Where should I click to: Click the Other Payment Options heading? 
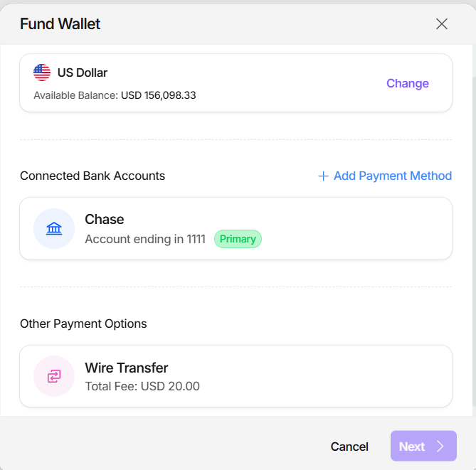click(x=83, y=324)
